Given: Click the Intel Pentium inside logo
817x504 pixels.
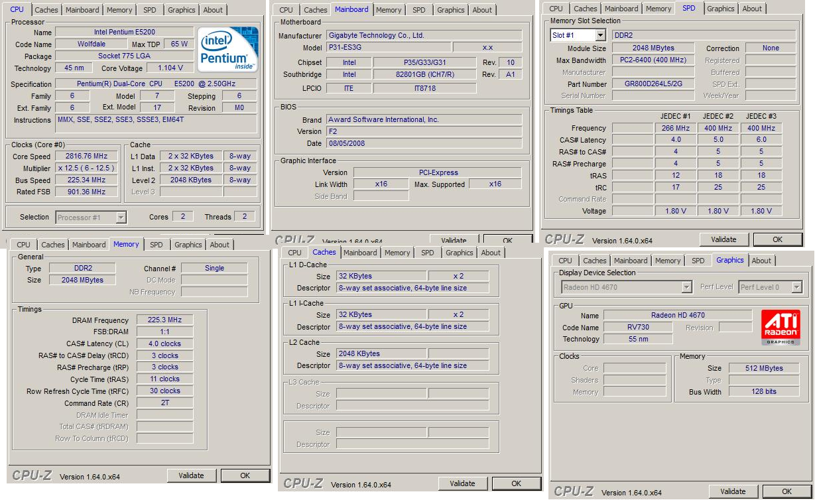Looking at the screenshot, I should [x=229, y=49].
